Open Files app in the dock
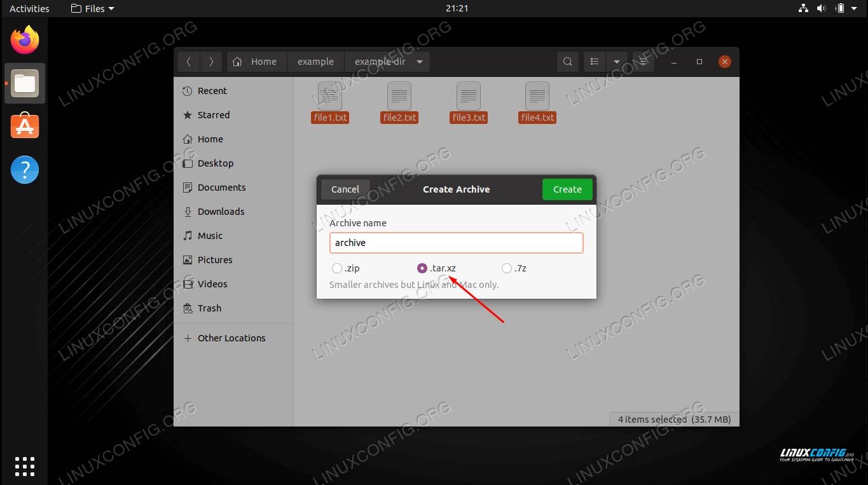Image resolution: width=868 pixels, height=485 pixels. coord(25,83)
